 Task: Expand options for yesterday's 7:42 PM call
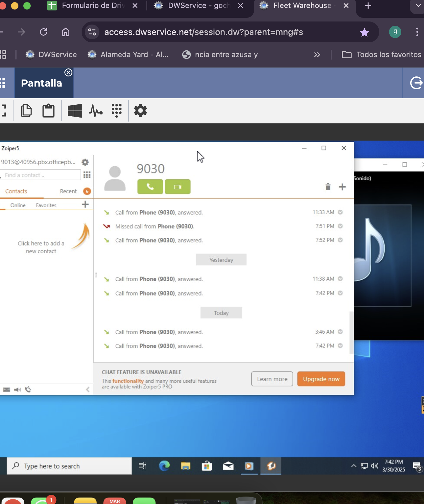point(340,293)
